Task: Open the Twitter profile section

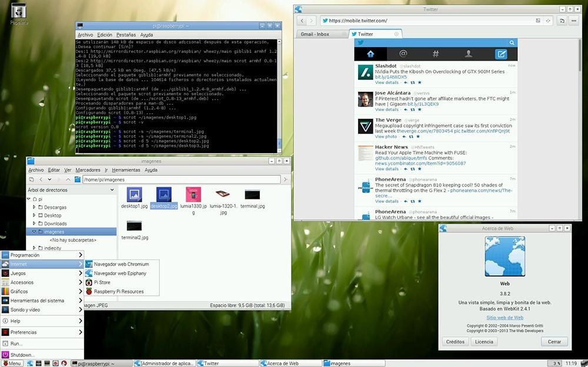Action: 468,54
